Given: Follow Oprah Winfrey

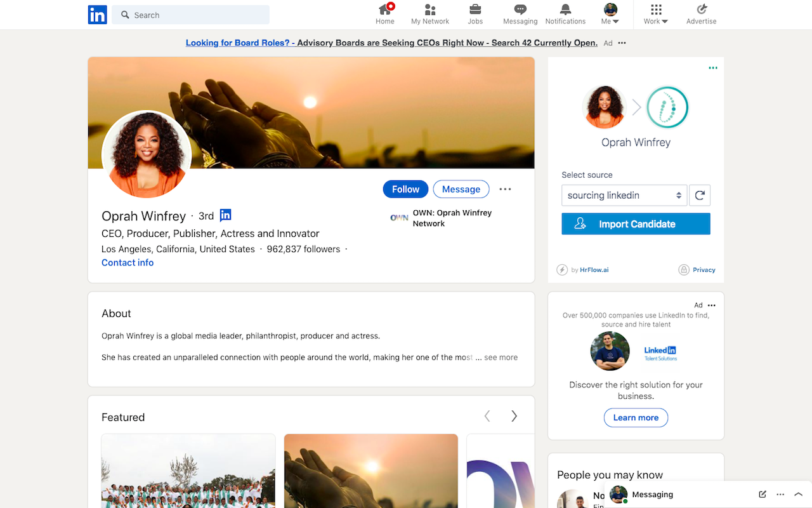Looking at the screenshot, I should [x=405, y=189].
